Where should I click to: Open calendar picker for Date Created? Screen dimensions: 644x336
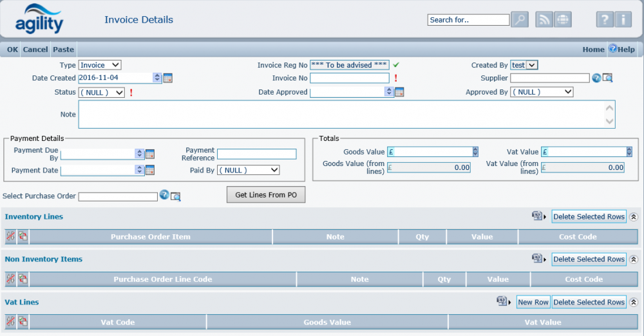167,78
